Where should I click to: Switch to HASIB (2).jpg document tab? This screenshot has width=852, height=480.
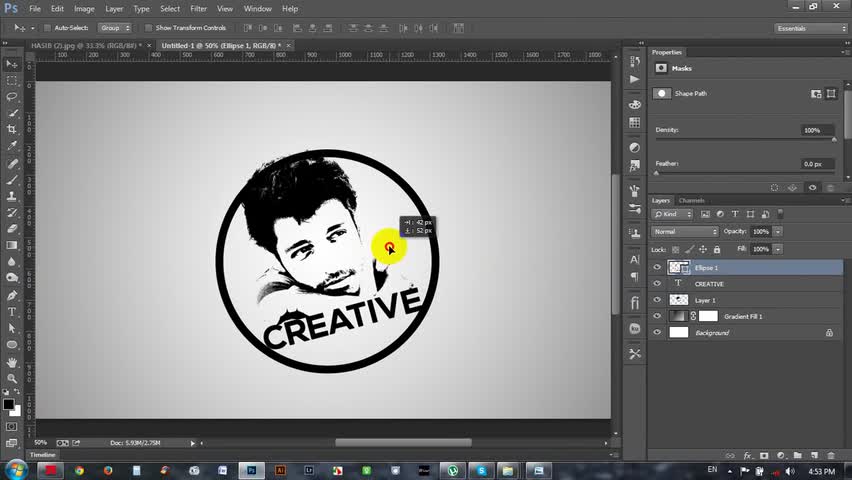click(84, 45)
